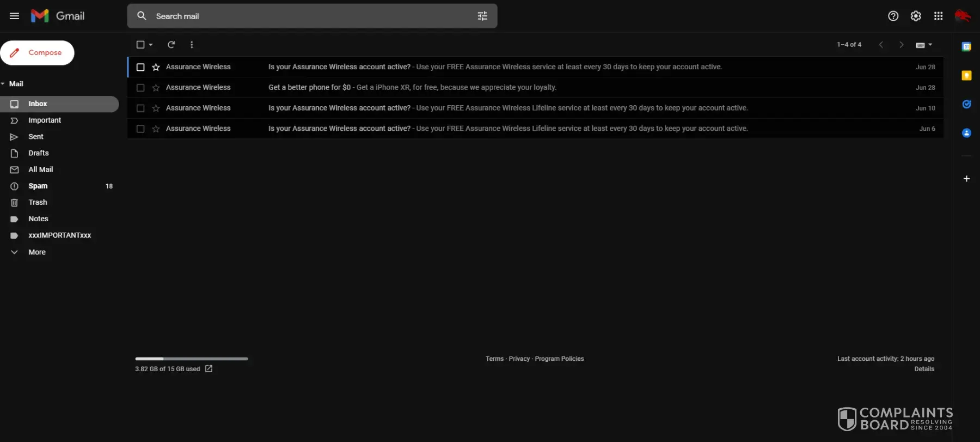Click the search magnifier icon
The image size is (980, 442).
coord(142,16)
